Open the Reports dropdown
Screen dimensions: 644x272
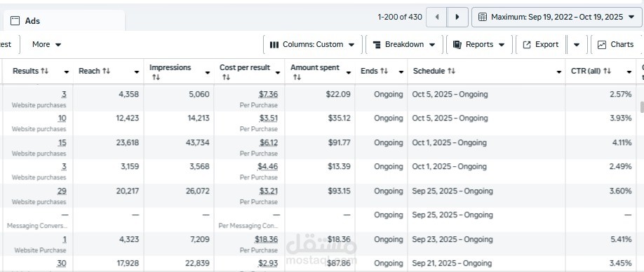479,44
